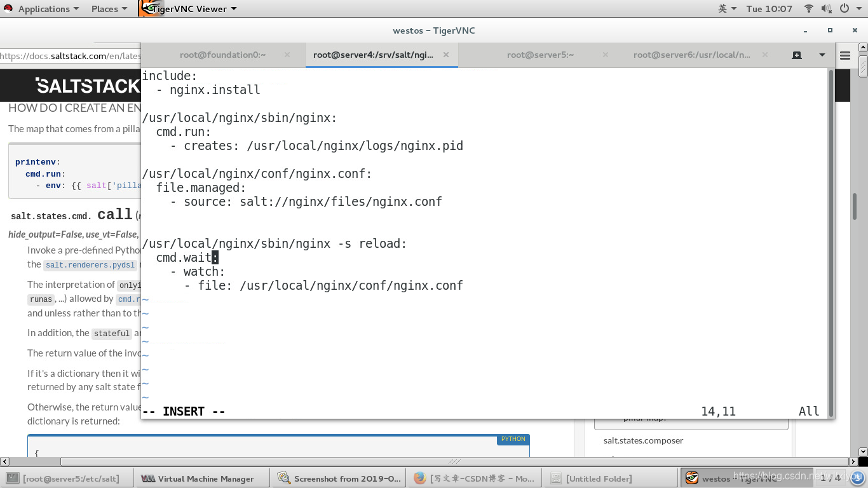
Task: Click the 'cmd.run:' line in editor
Action: (184, 132)
